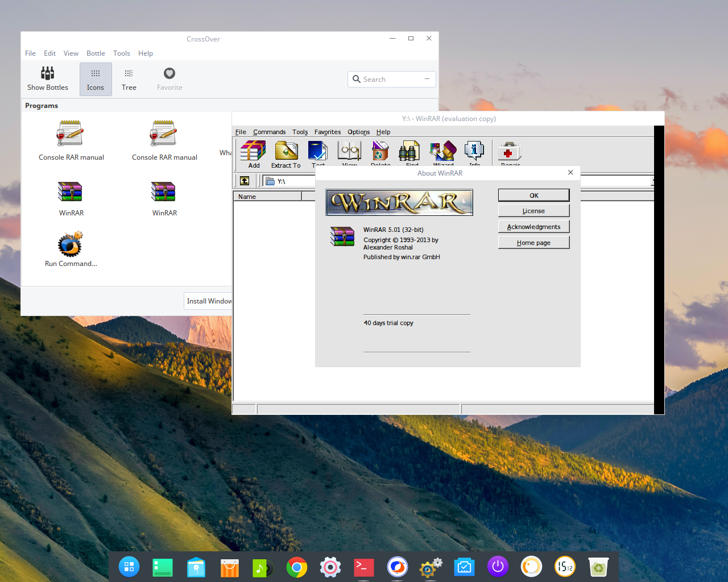Screen dimensions: 728x582
Task: Open the View toolbar icon with glasses
Action: tap(349, 152)
